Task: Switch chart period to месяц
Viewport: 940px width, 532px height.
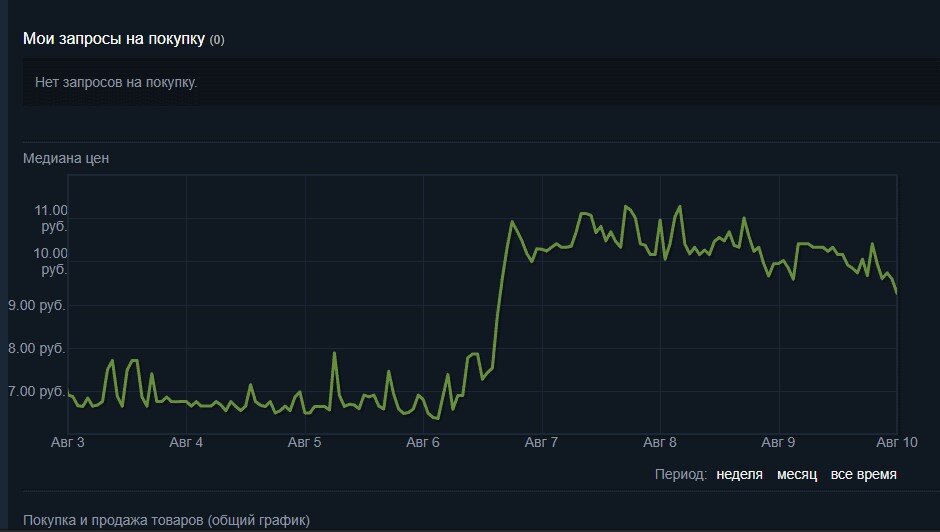Action: point(797,474)
